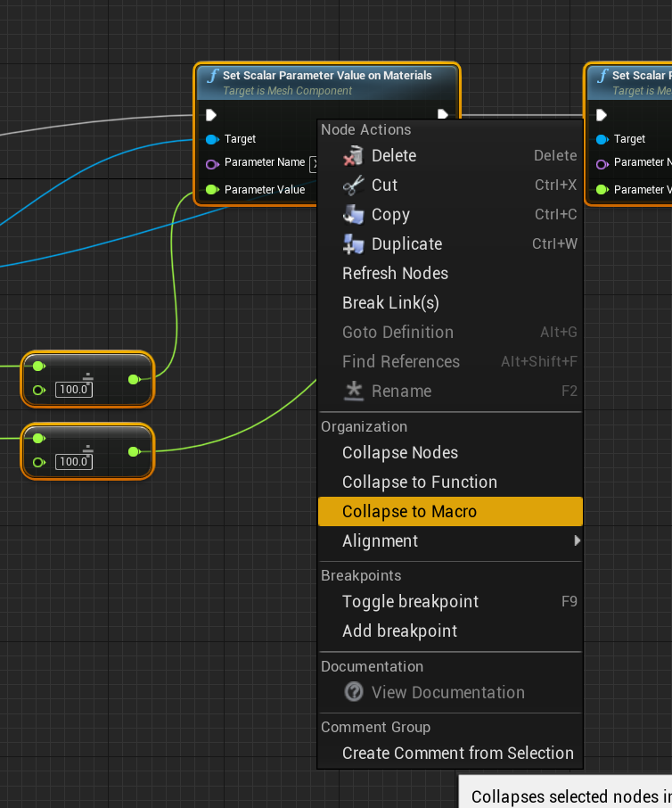Viewport: 672px width, 808px height.
Task: Click Refresh Nodes menu entry
Action: point(450,273)
